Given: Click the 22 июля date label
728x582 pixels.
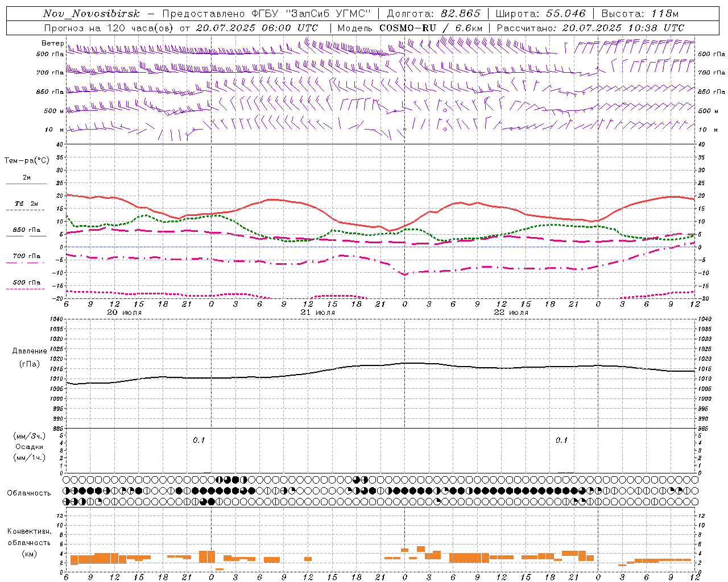Looking at the screenshot, I should (x=511, y=313).
